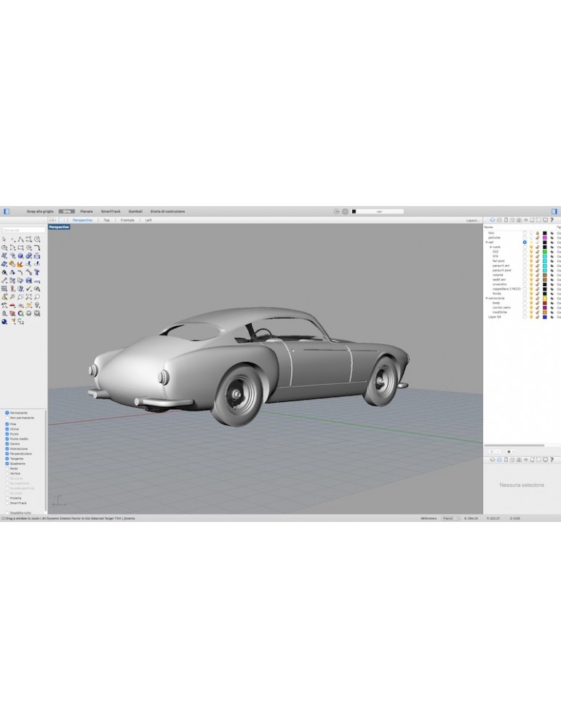Viewport: 561px width, 728px height.
Task: Select Non permanente radio button
Action: (x=7, y=418)
